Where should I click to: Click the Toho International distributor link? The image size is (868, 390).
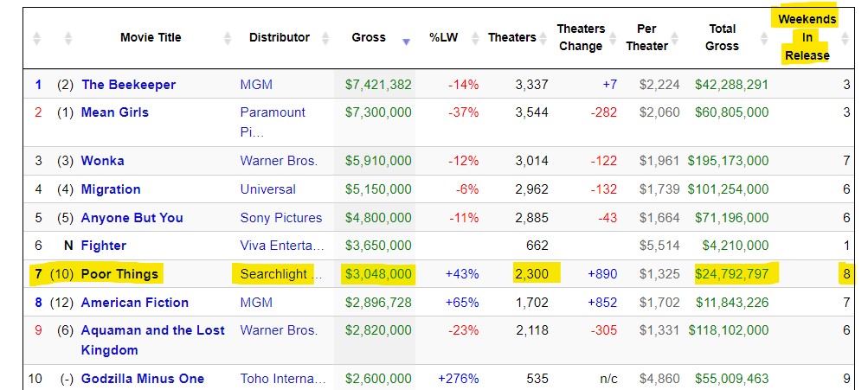click(283, 379)
